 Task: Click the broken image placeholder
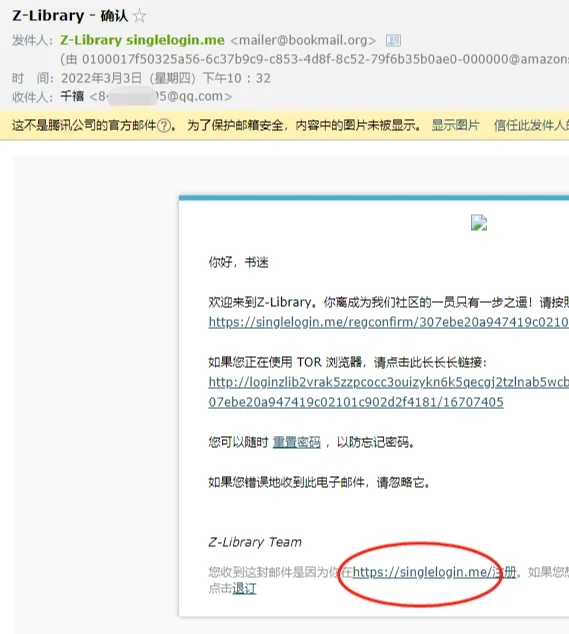coord(479,223)
